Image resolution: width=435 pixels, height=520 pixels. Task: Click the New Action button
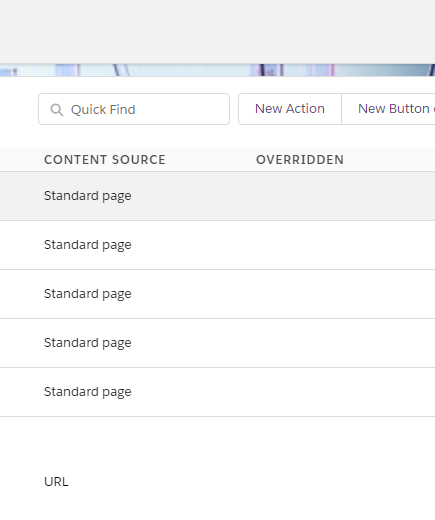(290, 109)
